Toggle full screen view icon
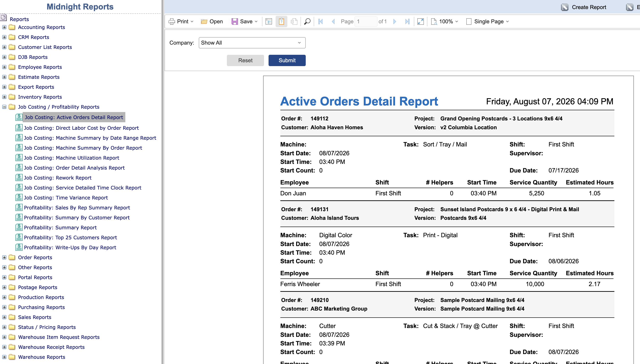The height and width of the screenshot is (364, 640). 420,22
